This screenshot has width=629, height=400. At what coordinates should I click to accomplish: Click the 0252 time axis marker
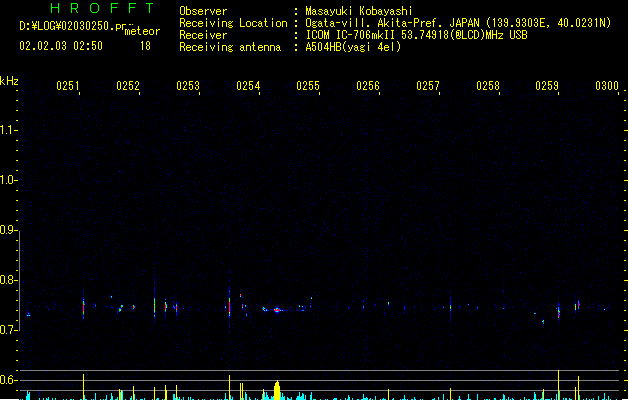pyautogui.click(x=128, y=86)
